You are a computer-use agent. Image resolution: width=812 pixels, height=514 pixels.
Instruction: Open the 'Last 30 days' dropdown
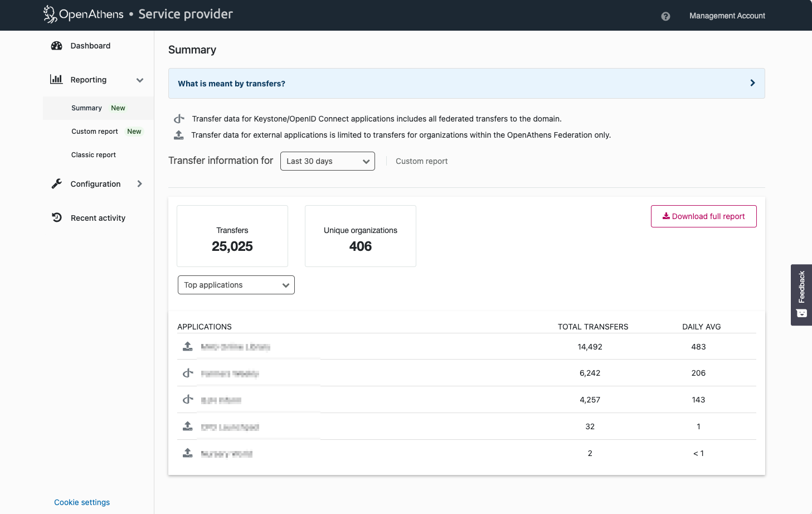click(x=327, y=161)
